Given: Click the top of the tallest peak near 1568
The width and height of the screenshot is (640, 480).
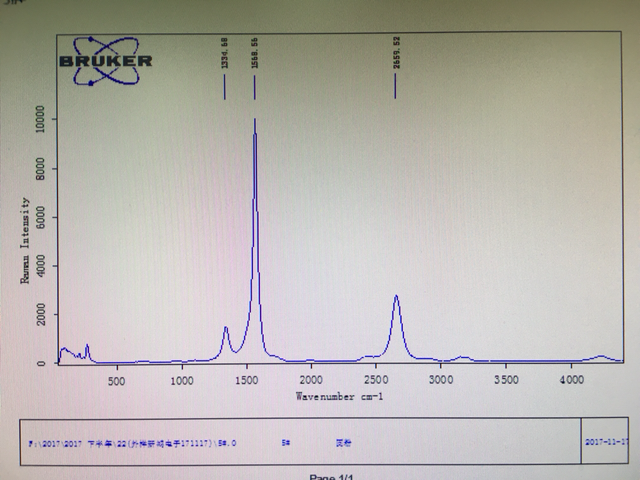Looking at the screenshot, I should [x=255, y=120].
